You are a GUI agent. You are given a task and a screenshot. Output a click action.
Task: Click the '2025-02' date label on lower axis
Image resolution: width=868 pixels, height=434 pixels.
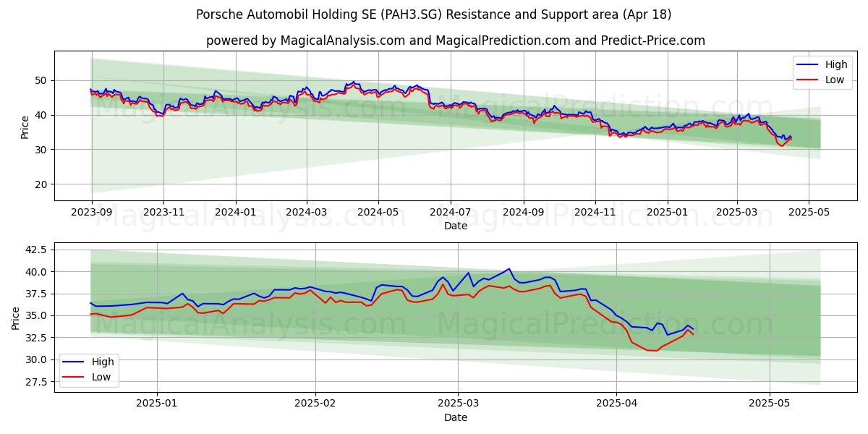click(316, 404)
